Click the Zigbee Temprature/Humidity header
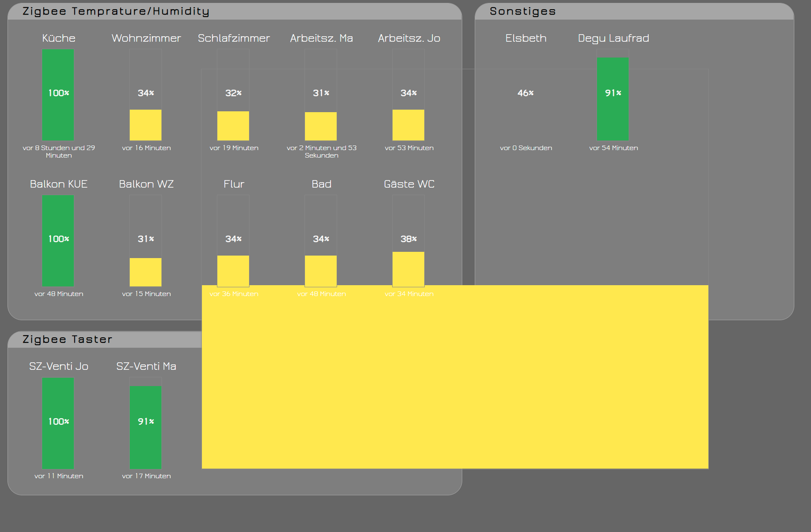Image resolution: width=811 pixels, height=532 pixels. click(116, 11)
